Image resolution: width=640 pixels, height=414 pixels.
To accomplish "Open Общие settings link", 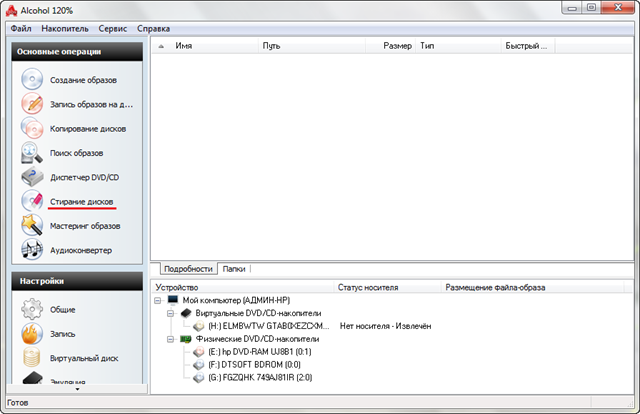I will (62, 309).
